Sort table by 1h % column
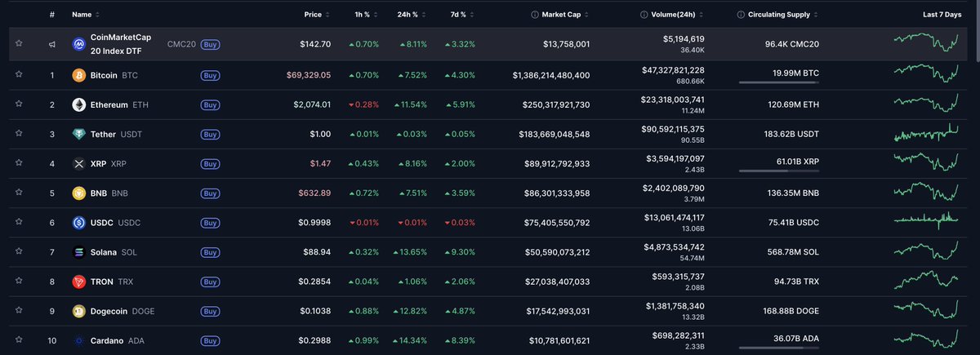The width and height of the screenshot is (980, 355). point(365,15)
